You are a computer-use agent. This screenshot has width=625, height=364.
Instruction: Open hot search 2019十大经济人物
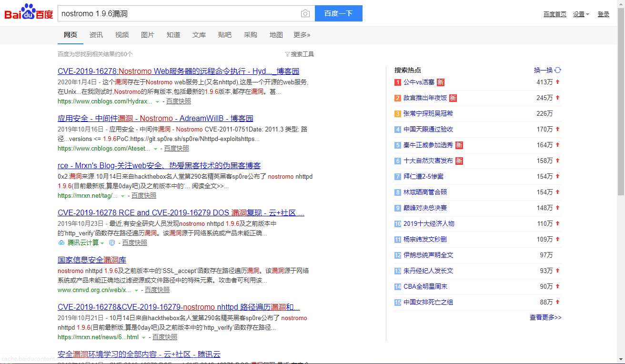(429, 224)
